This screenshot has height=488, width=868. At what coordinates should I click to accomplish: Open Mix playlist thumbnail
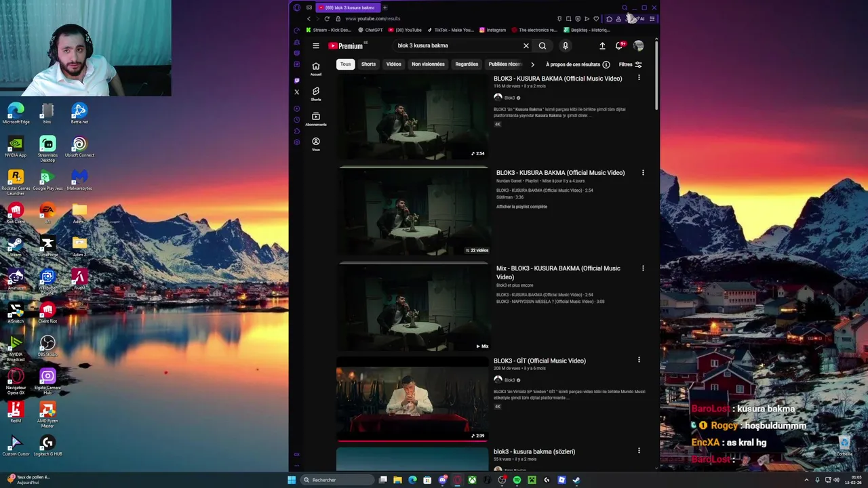pos(414,307)
